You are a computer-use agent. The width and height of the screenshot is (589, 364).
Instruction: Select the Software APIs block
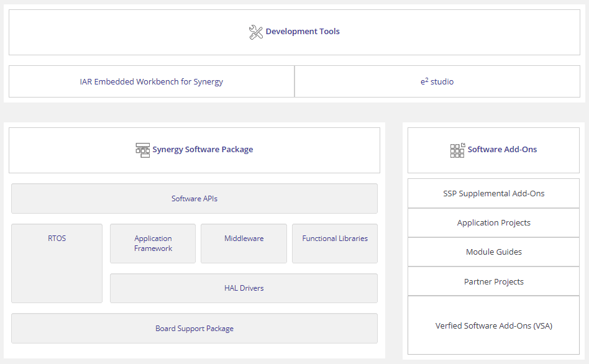click(x=194, y=198)
